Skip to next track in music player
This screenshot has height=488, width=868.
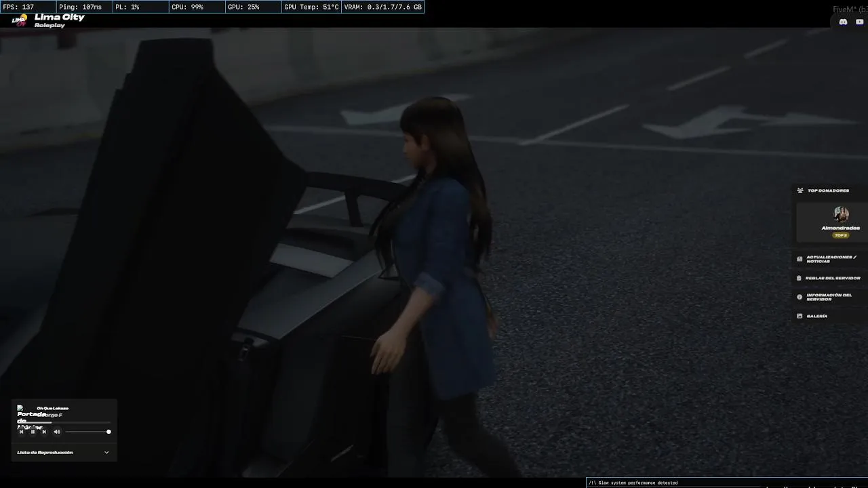44,432
